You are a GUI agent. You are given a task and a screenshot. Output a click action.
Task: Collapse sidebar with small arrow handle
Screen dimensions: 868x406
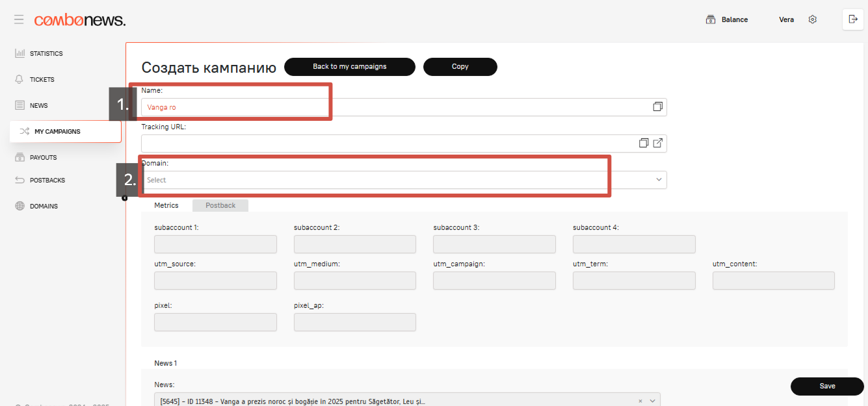[x=125, y=198]
